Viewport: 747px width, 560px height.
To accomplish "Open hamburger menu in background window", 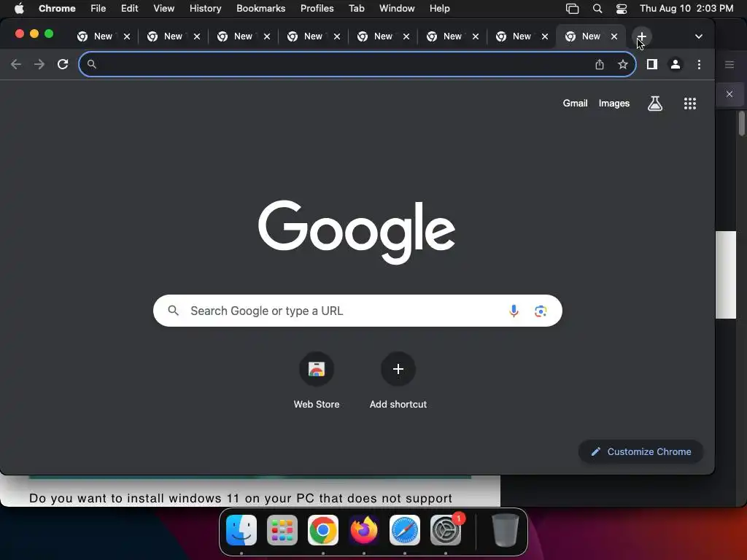I will coord(729,64).
